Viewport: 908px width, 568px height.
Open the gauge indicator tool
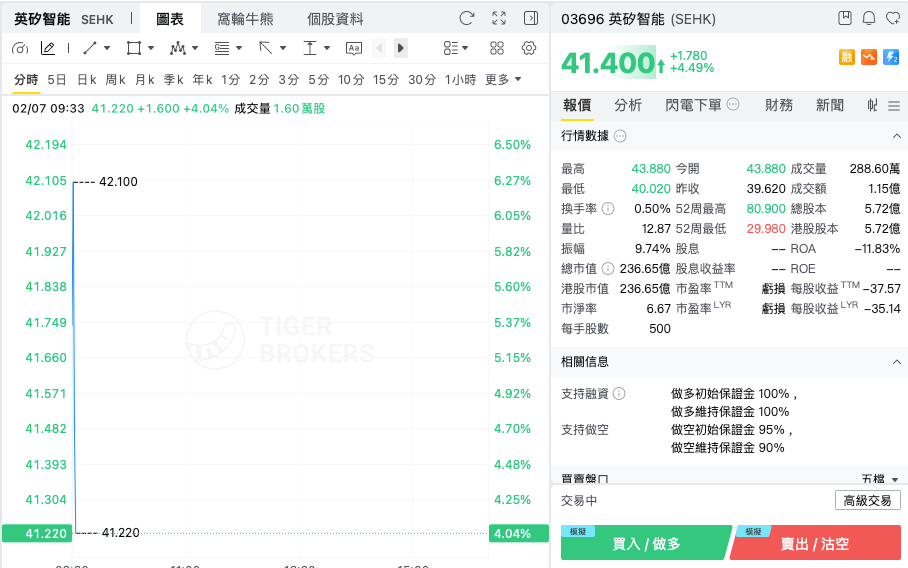click(x=20, y=48)
